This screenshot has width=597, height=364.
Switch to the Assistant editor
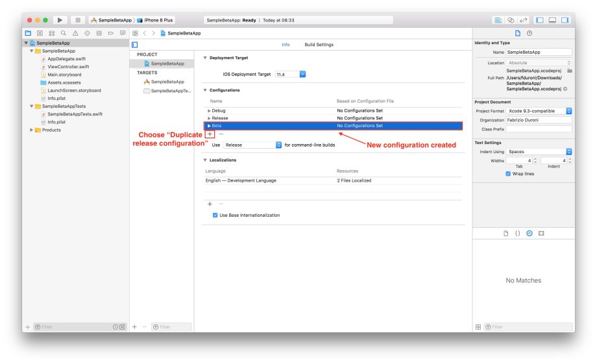[511, 20]
